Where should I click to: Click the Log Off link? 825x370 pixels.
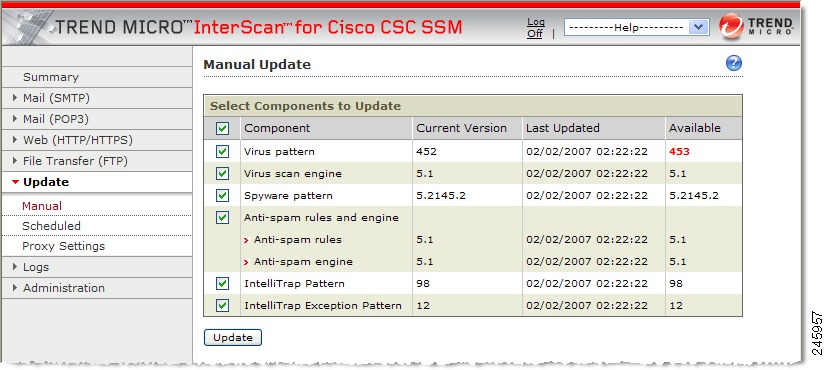(536, 27)
